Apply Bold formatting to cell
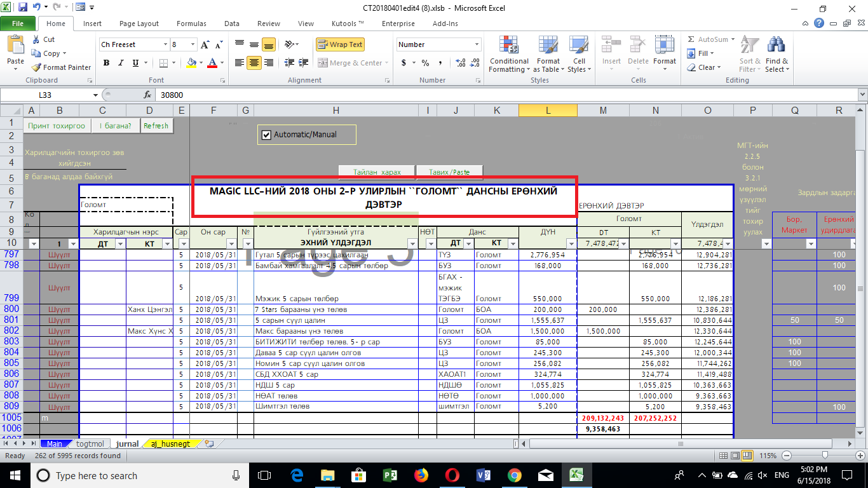This screenshot has width=868, height=488. click(x=106, y=63)
